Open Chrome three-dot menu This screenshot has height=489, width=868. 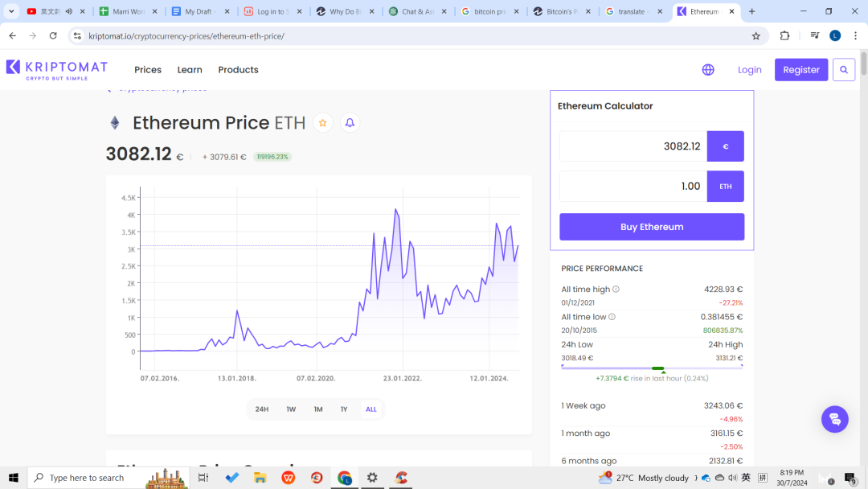click(x=855, y=36)
